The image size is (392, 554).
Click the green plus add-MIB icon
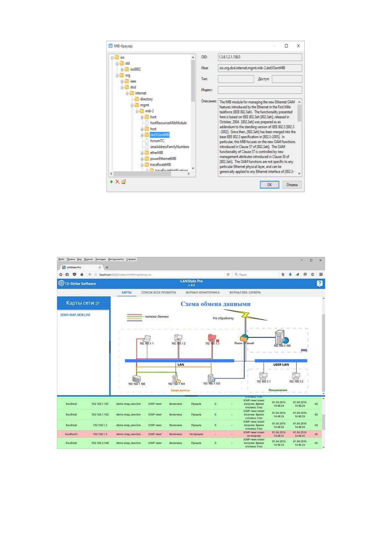pos(111,182)
